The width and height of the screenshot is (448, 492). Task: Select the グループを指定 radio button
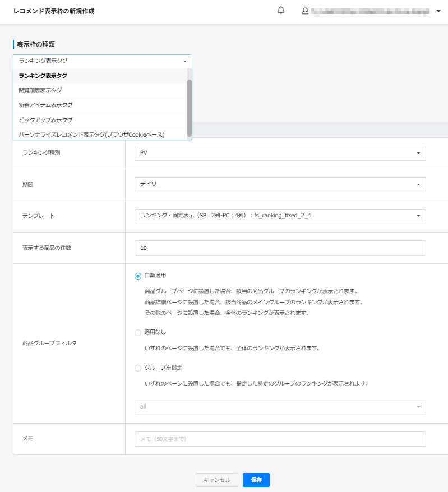138,368
